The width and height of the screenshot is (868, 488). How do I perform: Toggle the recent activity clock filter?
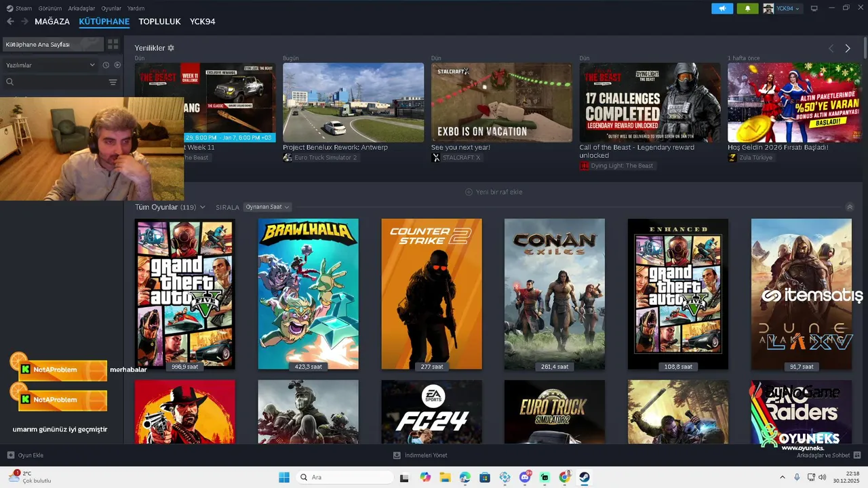106,65
